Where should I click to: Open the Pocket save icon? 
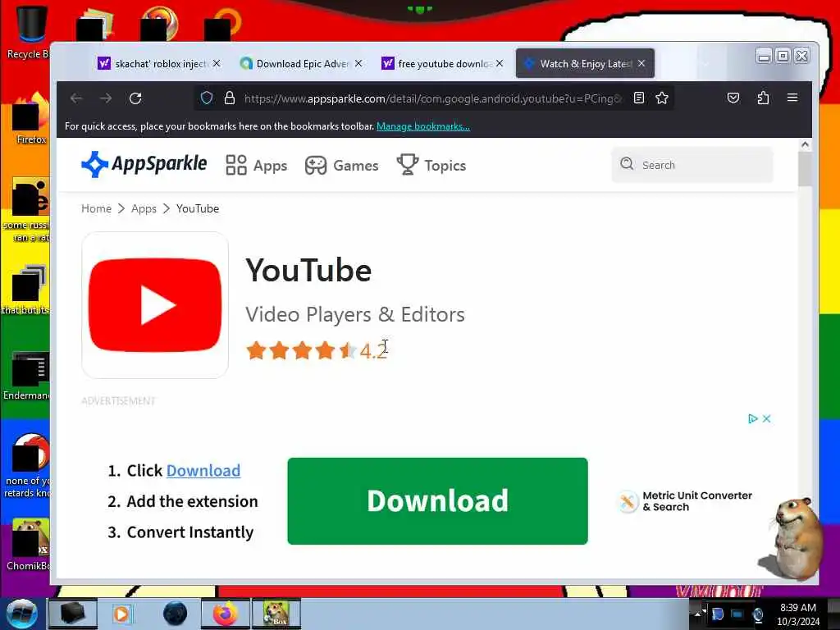coord(733,98)
